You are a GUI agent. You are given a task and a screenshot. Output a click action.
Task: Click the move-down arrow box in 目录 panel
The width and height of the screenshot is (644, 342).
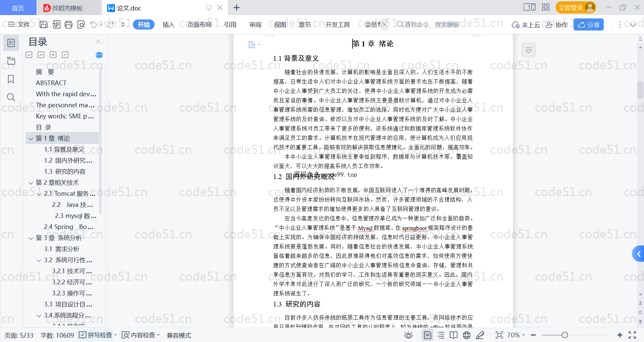(29, 55)
